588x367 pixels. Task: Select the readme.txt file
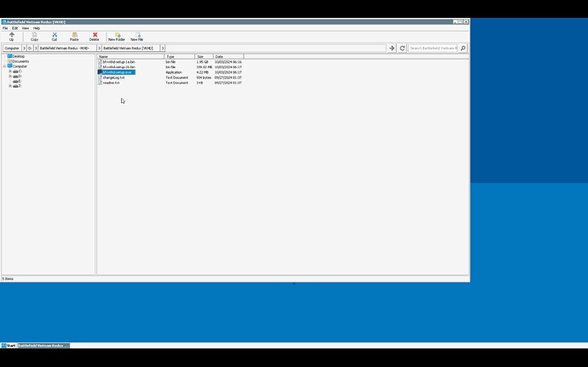(x=111, y=83)
